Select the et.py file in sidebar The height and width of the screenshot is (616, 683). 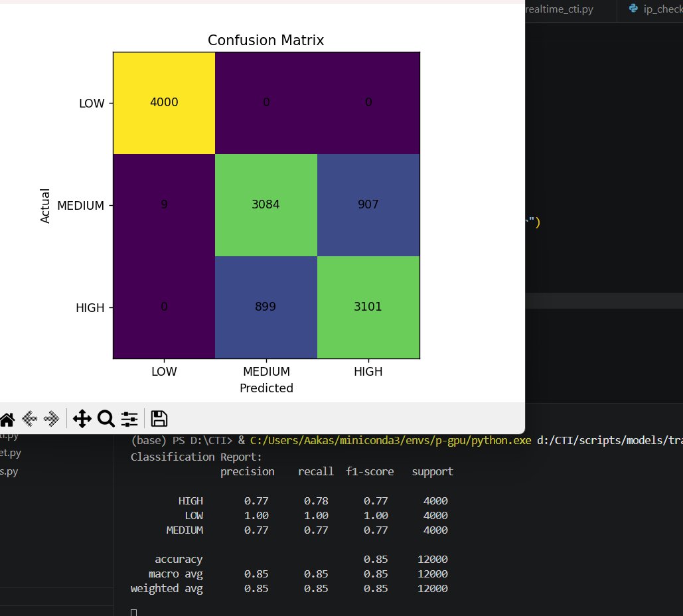11,453
